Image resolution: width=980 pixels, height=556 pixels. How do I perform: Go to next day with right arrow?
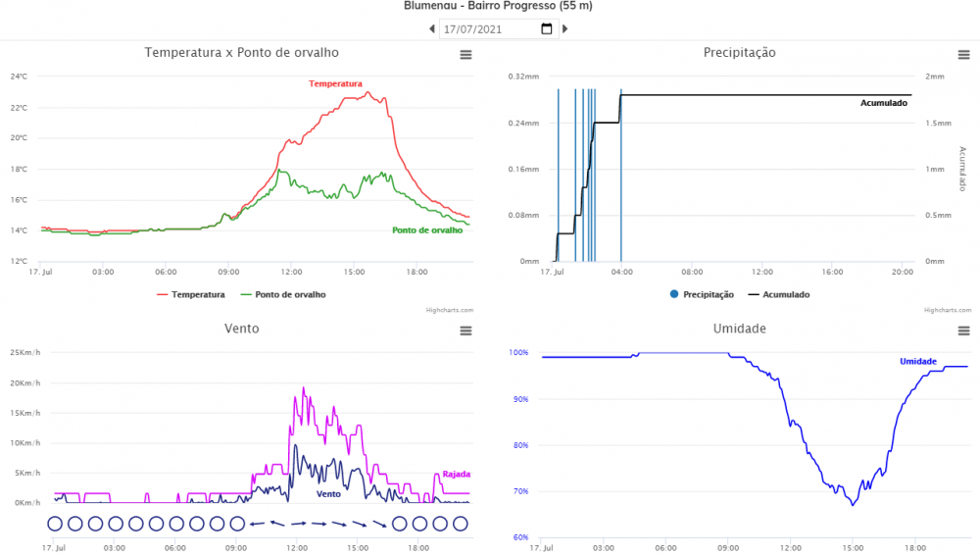click(564, 28)
